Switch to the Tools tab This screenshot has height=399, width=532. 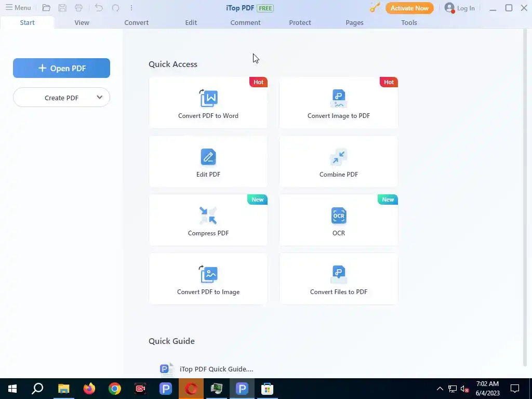[409, 22]
